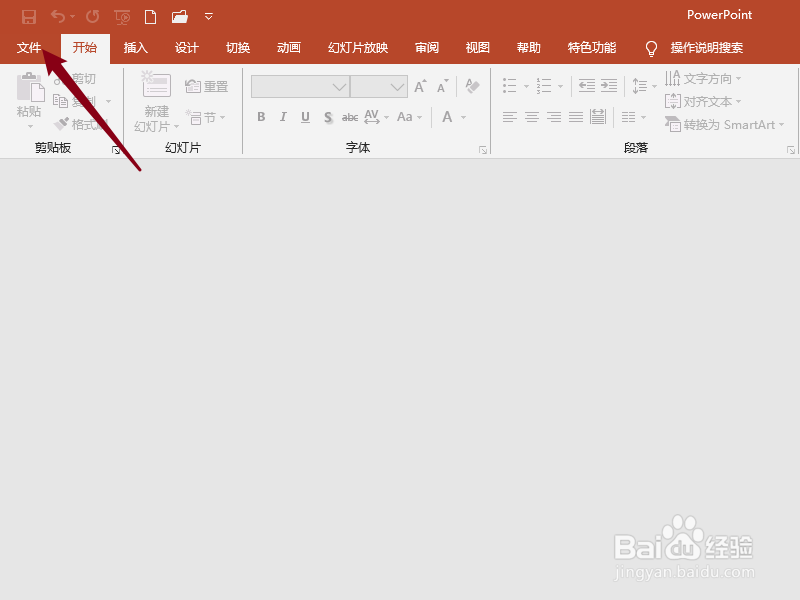This screenshot has width=800, height=600.
Task: Open the 视图 tab
Action: click(478, 48)
